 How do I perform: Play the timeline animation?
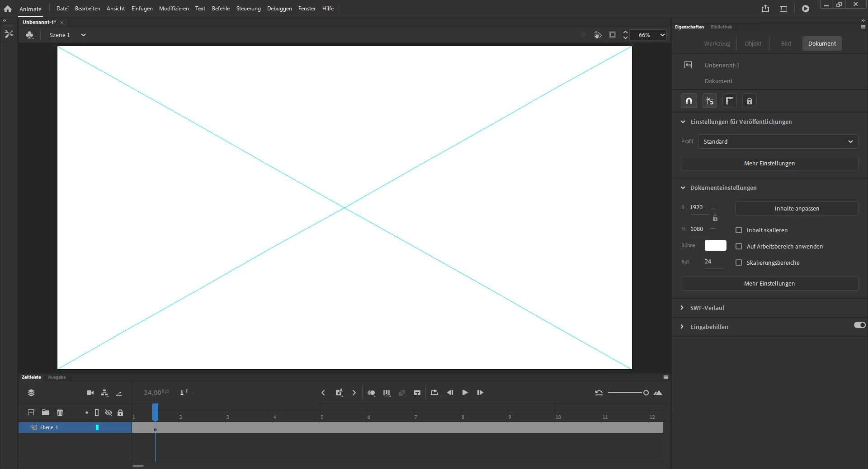465,393
